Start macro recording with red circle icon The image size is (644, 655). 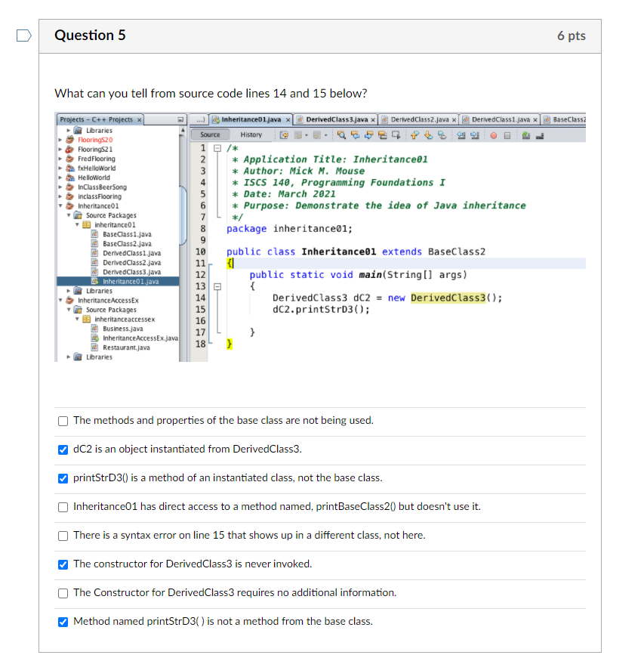492,136
